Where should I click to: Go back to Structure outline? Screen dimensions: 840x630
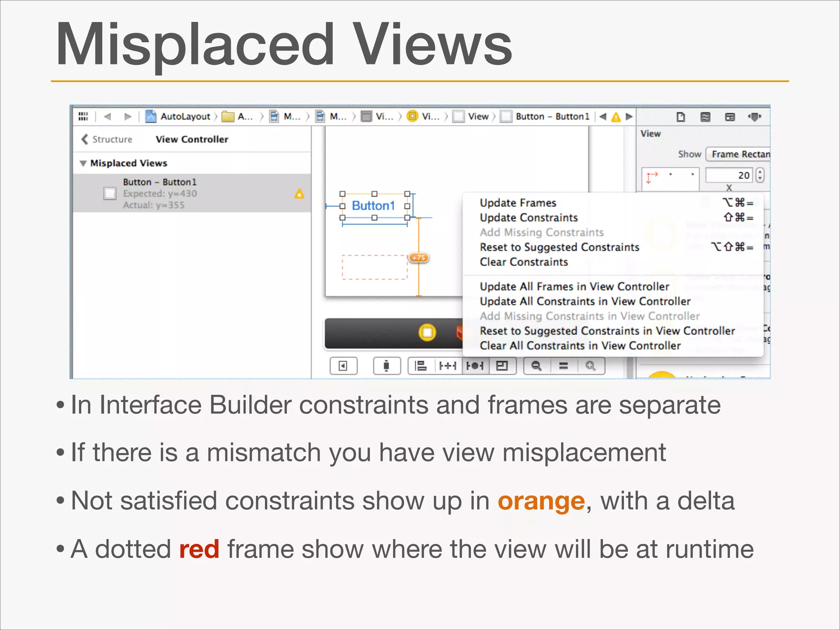point(107,139)
